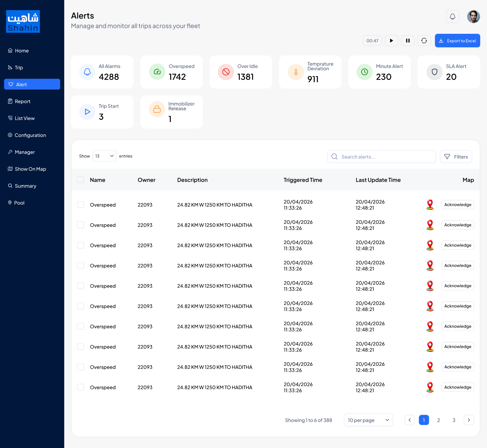Acknowledge the last Overspeed alert
This screenshot has height=448, width=487.
(x=458, y=387)
